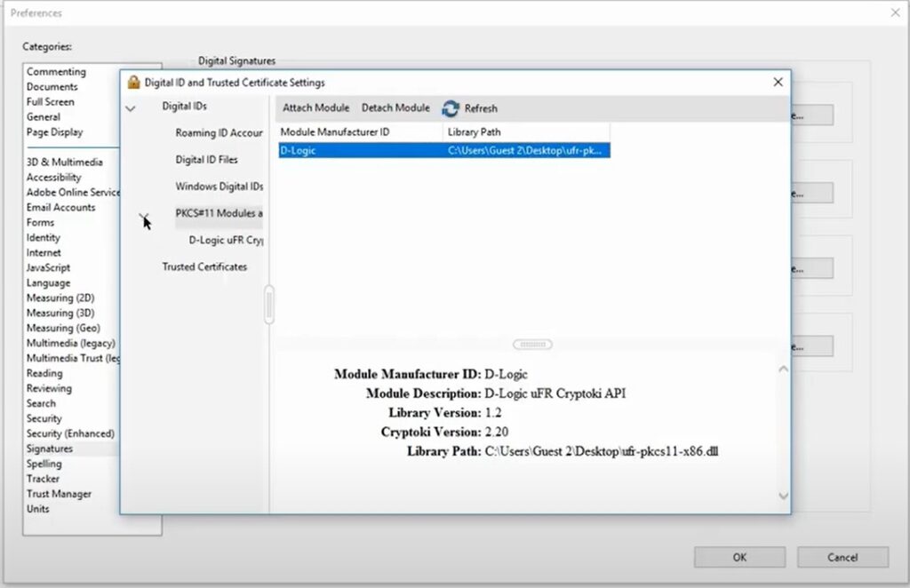Select Language category in Preferences

coord(48,283)
